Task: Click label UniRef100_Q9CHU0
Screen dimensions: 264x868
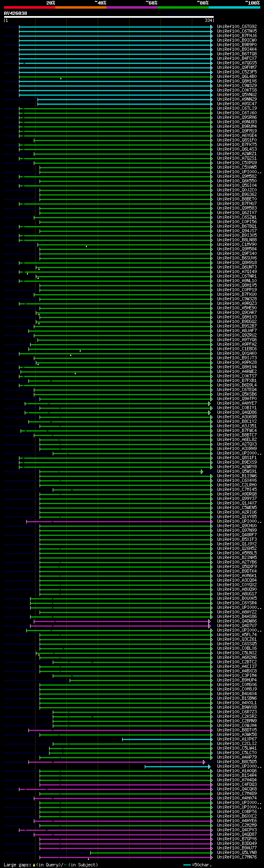Action: (237, 526)
